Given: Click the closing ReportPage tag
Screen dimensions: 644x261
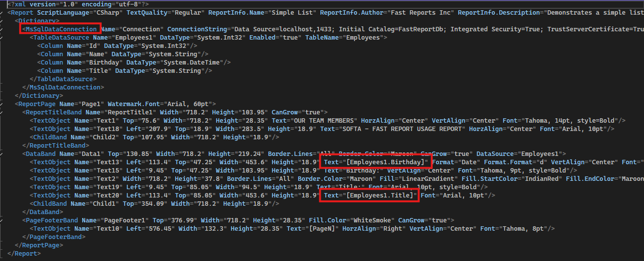Looking at the screenshot, I should [39, 245].
